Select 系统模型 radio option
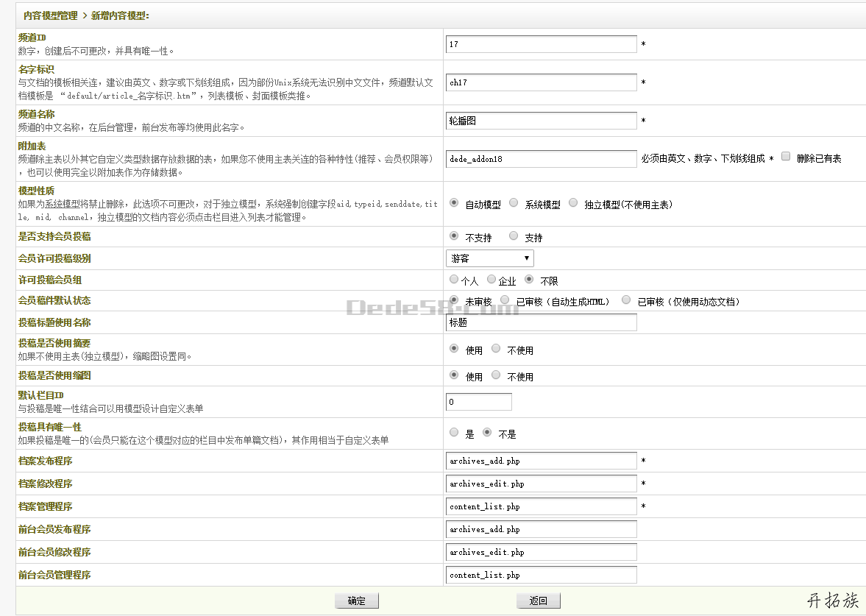 [514, 202]
